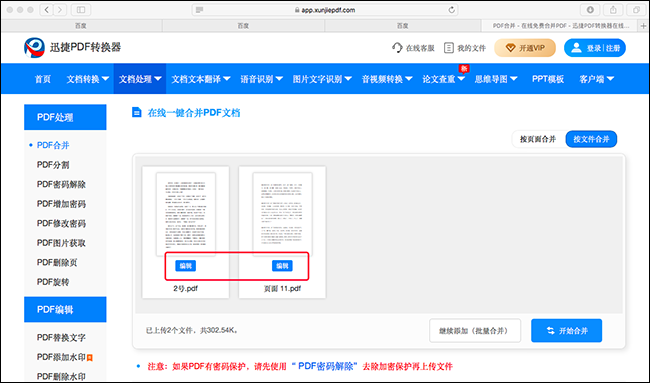Click the 页面 11.pdf page thumbnail

pos(282,214)
